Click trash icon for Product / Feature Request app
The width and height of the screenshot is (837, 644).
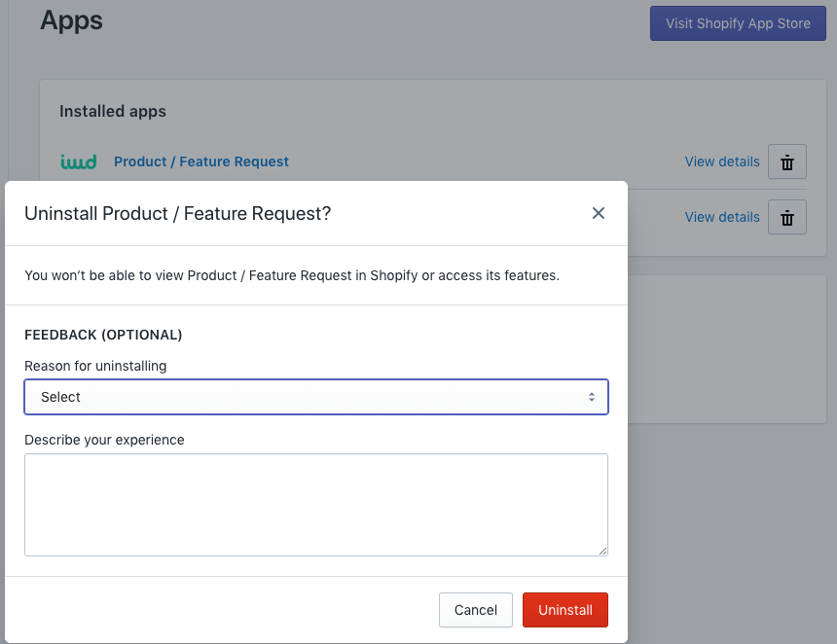click(786, 161)
